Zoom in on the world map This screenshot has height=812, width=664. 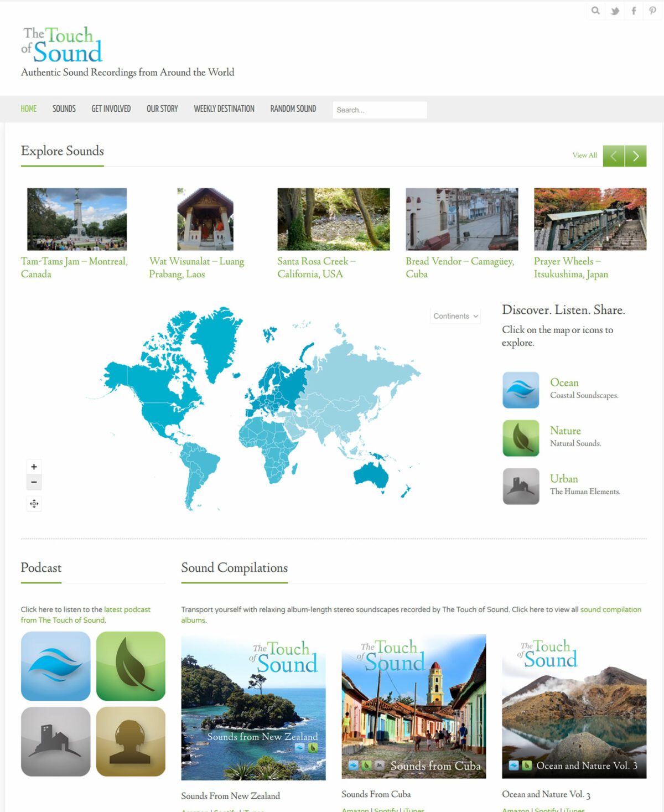[x=34, y=467]
